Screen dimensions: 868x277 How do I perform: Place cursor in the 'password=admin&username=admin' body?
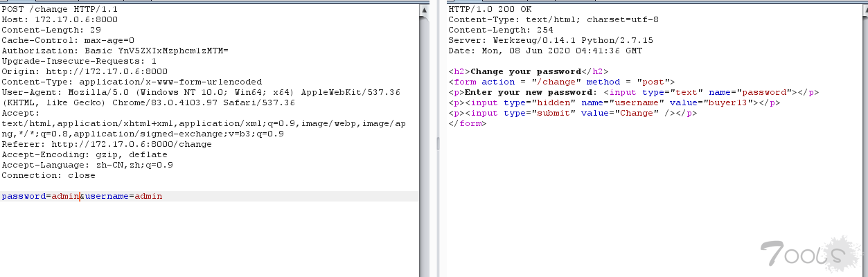click(x=82, y=196)
